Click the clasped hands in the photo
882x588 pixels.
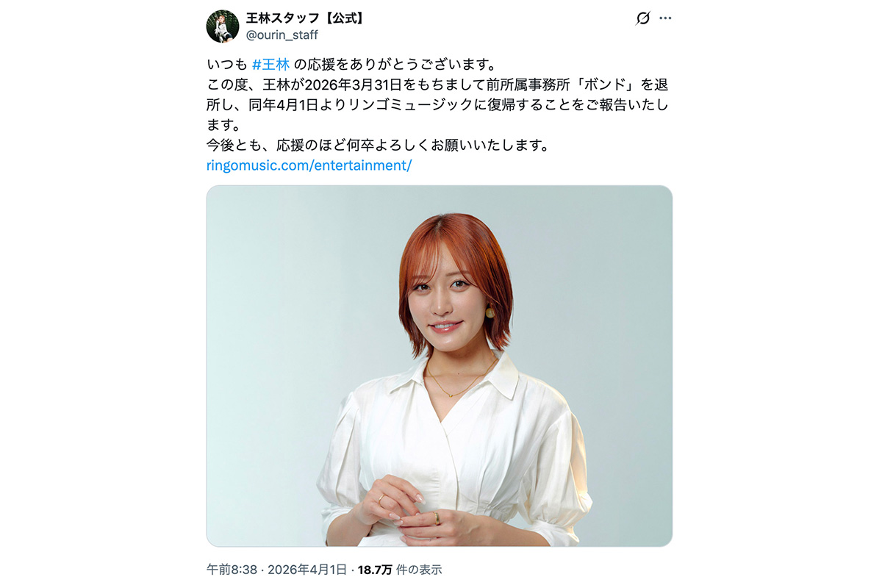click(403, 507)
